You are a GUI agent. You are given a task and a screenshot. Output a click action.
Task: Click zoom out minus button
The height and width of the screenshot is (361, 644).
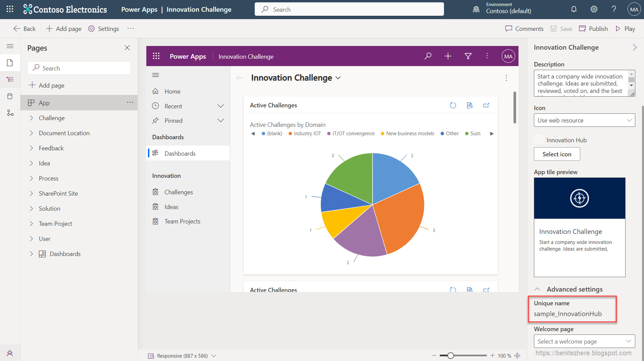(x=434, y=356)
